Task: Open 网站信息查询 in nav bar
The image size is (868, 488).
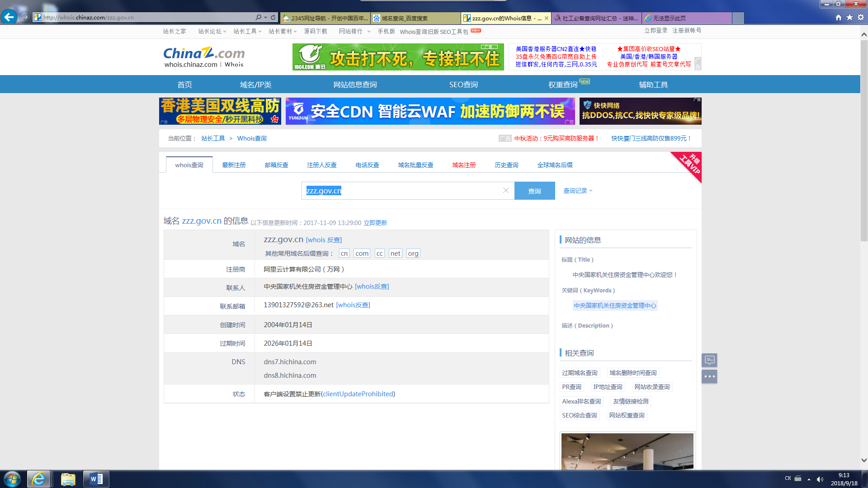Action: click(x=355, y=84)
